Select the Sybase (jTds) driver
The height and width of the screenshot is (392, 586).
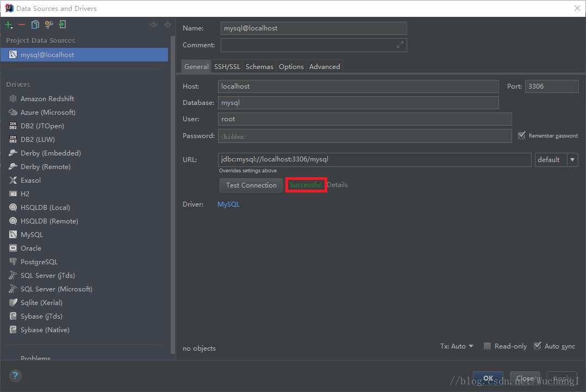click(x=41, y=316)
